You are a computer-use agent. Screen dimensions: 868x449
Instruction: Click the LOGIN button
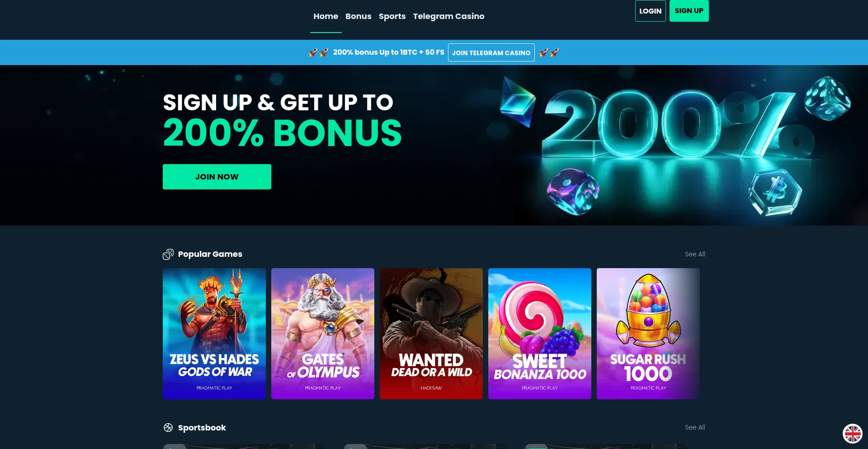tap(650, 11)
